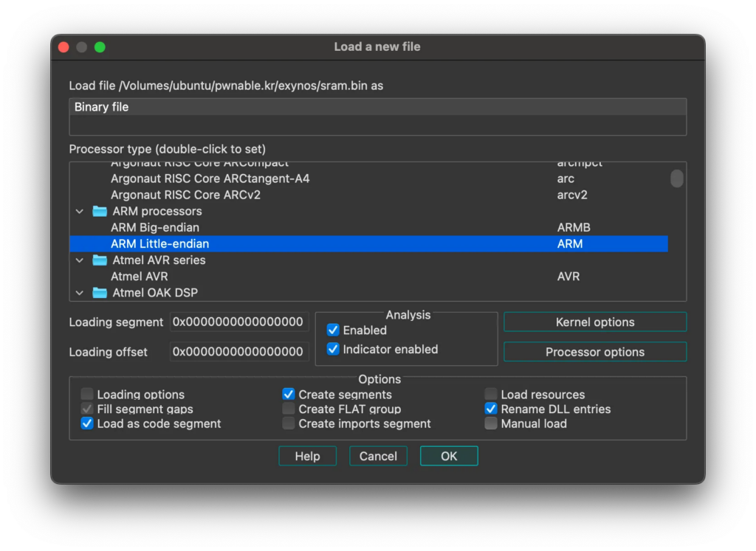Viewport: 756px width, 551px height.
Task: Click the Loading segment address field
Action: (x=238, y=322)
